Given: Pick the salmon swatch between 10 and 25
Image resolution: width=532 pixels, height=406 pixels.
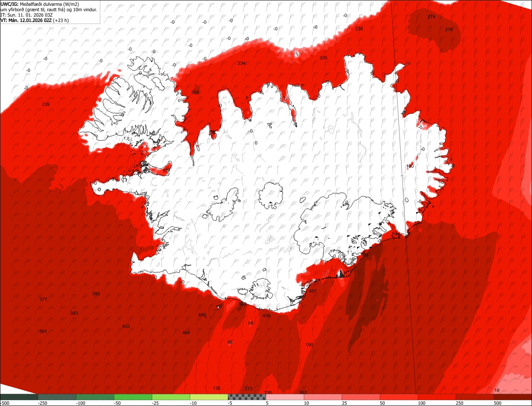Looking at the screenshot, I should click(x=323, y=397).
